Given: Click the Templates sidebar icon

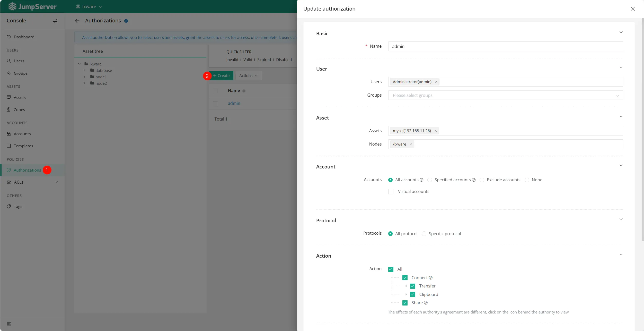Looking at the screenshot, I should (9, 146).
